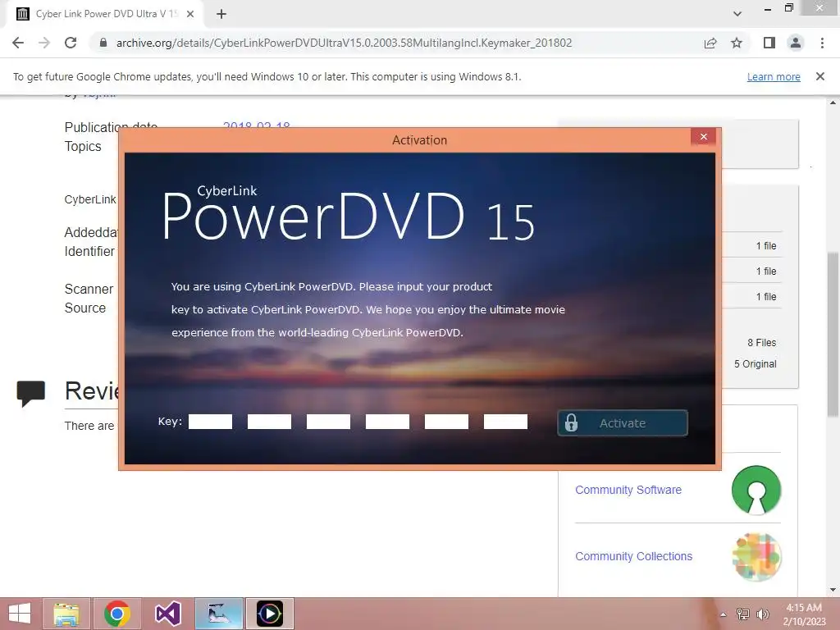
Task: Click the Community Collections thumbnail
Action: pos(756,557)
